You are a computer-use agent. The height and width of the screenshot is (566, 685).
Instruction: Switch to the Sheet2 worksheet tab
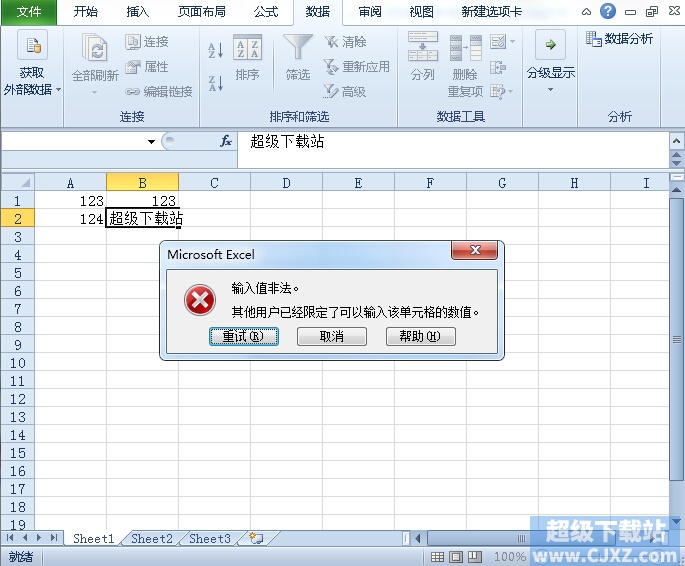click(152, 538)
